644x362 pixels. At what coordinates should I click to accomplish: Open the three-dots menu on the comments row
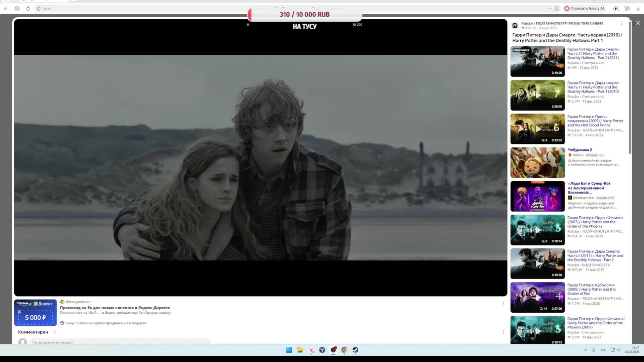tap(503, 332)
